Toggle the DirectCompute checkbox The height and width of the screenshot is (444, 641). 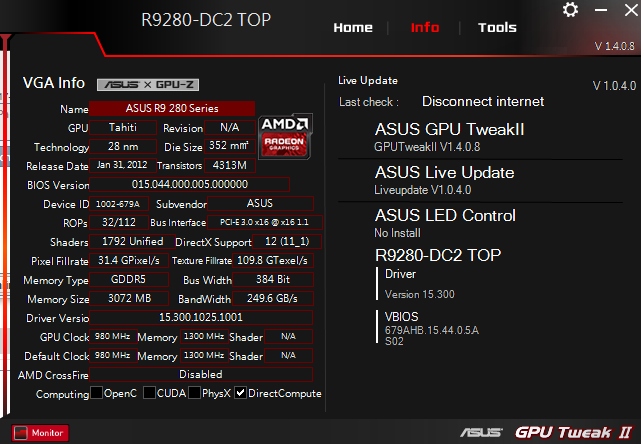point(240,393)
